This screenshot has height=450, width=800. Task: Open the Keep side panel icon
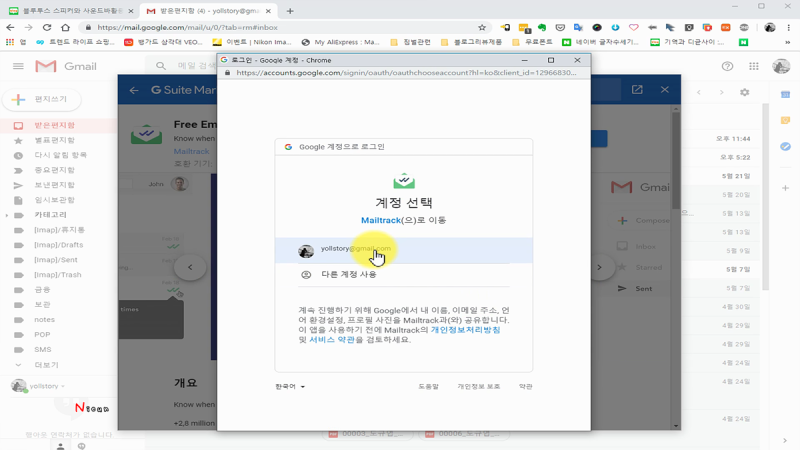pos(785,120)
